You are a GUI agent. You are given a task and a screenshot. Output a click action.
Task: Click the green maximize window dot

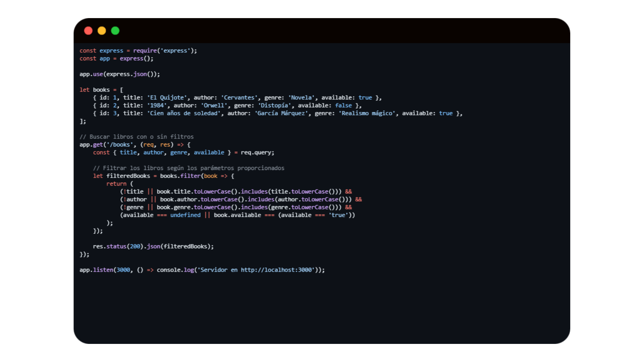pyautogui.click(x=115, y=31)
